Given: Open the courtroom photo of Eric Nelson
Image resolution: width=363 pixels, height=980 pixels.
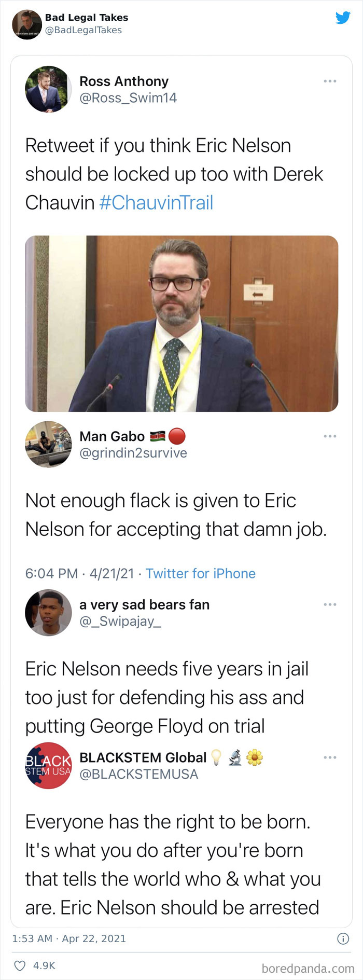Looking at the screenshot, I should (x=181, y=322).
